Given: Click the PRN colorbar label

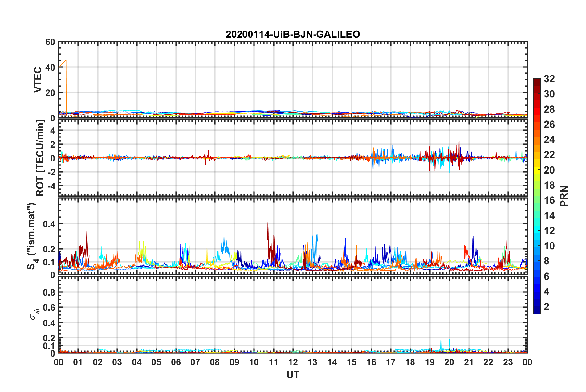Looking at the screenshot, I should [564, 196].
